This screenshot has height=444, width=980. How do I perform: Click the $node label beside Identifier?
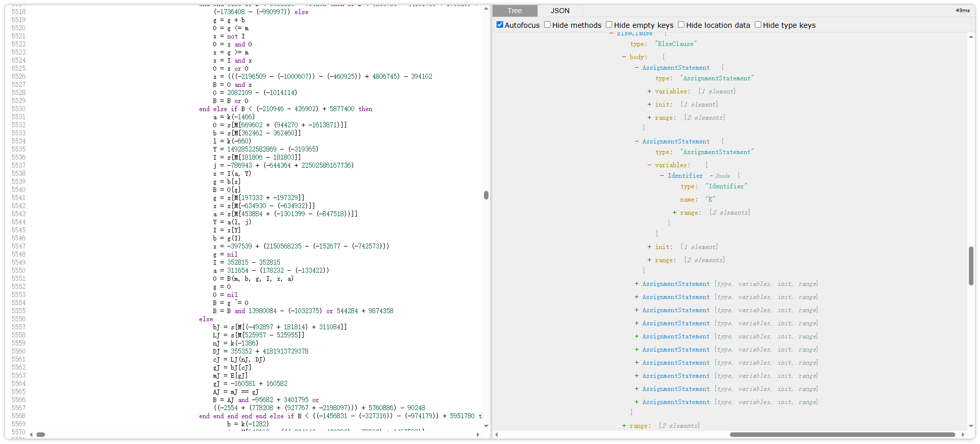[722, 176]
